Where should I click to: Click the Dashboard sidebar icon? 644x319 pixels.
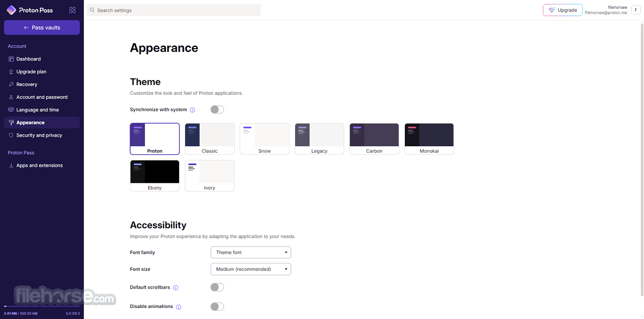coord(11,59)
